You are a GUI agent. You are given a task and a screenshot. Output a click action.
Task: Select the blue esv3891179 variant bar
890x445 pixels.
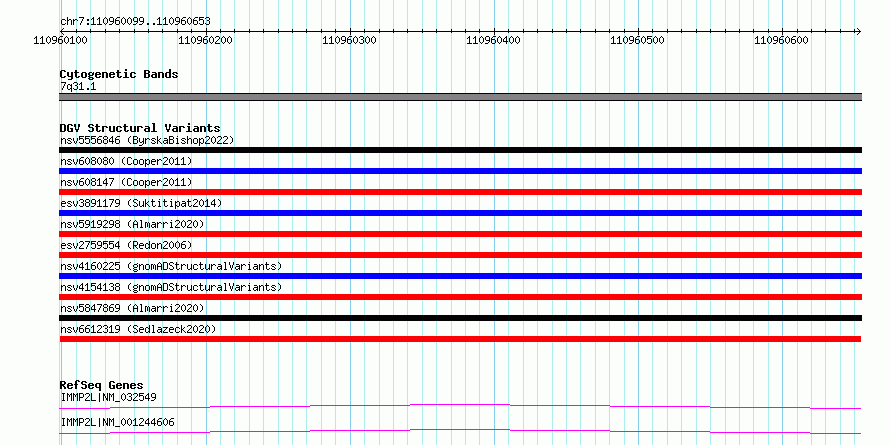[x=461, y=213]
